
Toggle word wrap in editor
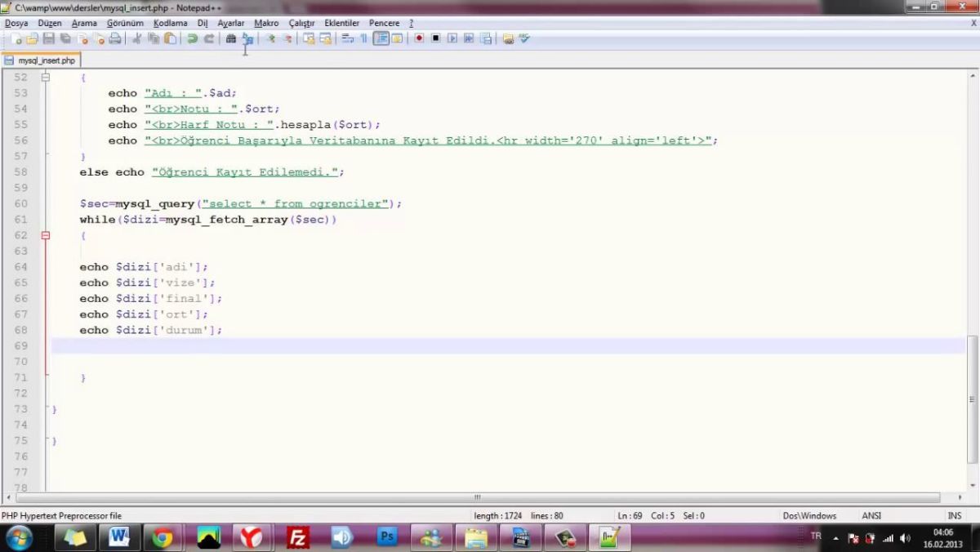pos(347,38)
